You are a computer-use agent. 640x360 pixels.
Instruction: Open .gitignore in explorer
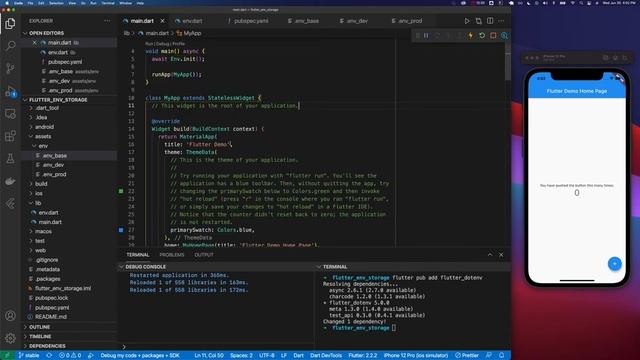pyautogui.click(x=47, y=260)
